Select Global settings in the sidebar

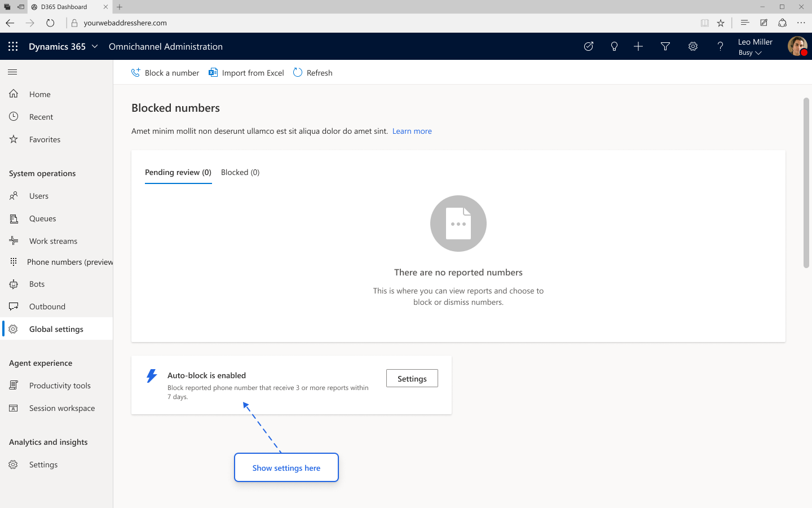(56, 329)
